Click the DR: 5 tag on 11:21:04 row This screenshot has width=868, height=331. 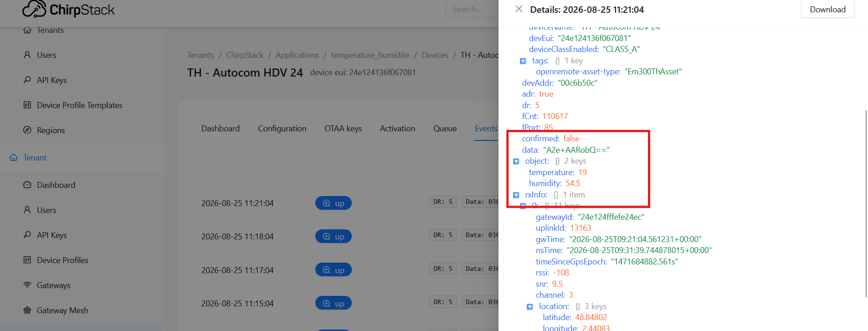click(x=443, y=202)
